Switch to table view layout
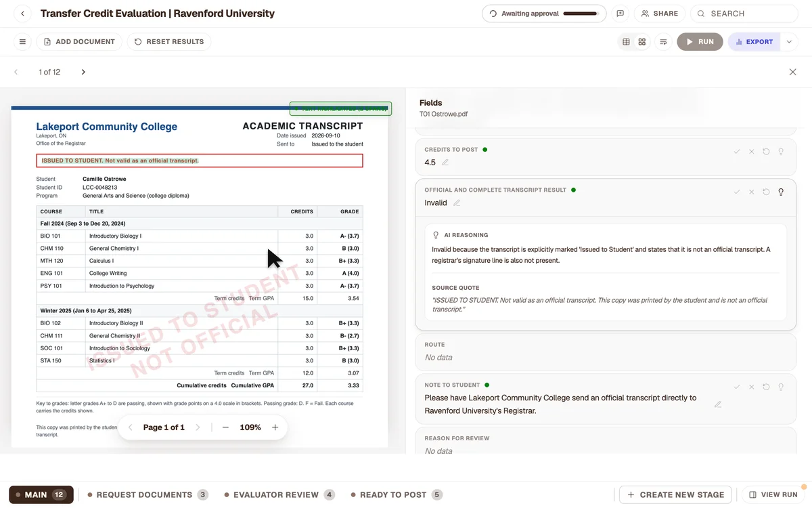Screen dimensions: 812x508 pyautogui.click(x=626, y=42)
